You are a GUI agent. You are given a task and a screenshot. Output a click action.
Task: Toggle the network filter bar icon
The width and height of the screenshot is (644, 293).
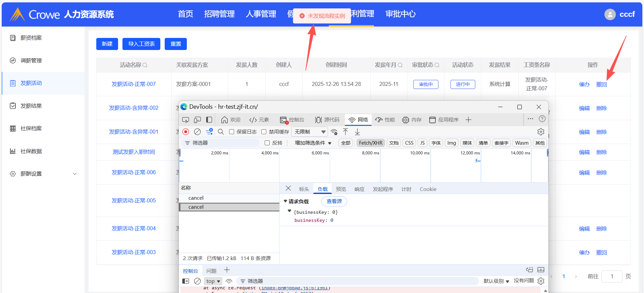pos(209,132)
